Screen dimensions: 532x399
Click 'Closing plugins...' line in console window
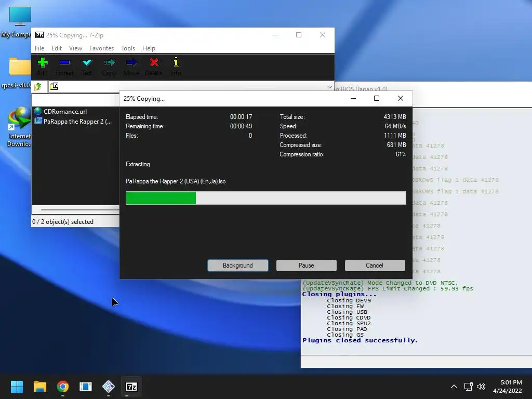[x=339, y=294]
